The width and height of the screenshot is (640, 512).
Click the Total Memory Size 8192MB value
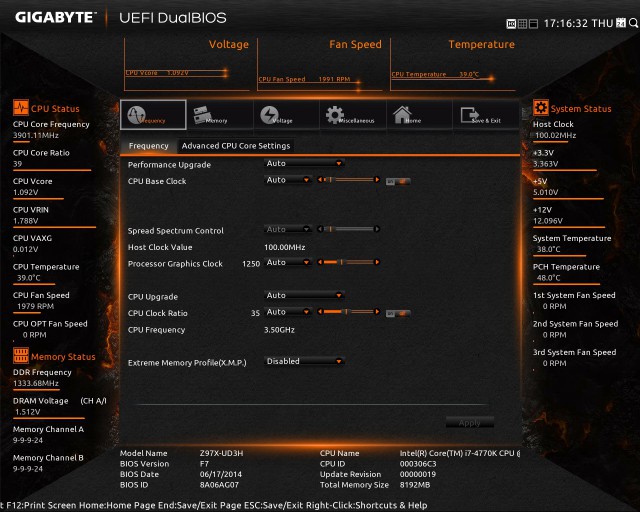(x=415, y=485)
